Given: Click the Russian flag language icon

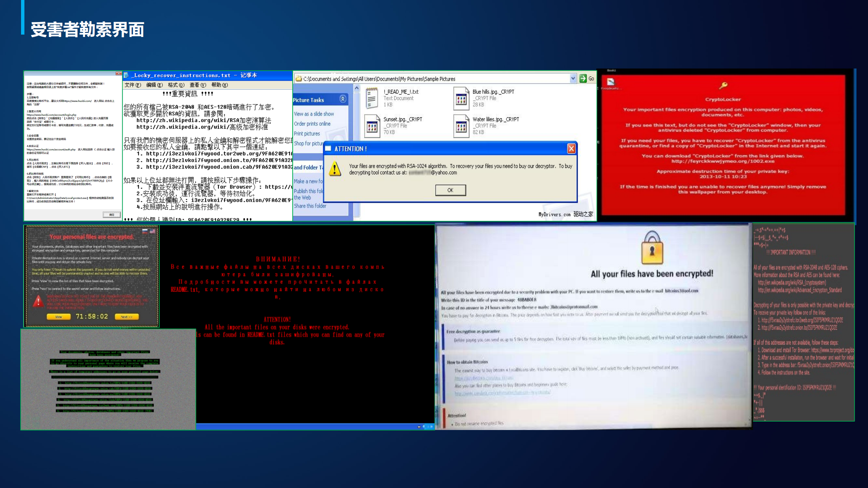Looking at the screenshot, I should 145,231.
